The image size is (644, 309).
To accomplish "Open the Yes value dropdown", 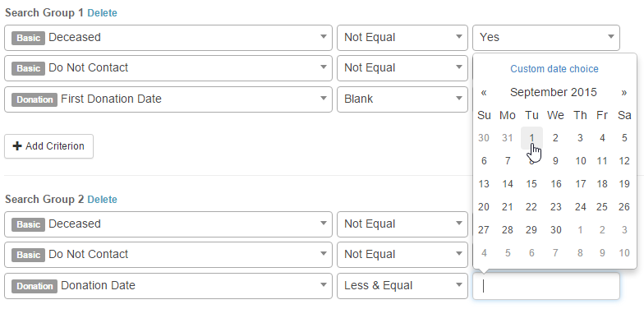I will [x=545, y=38].
